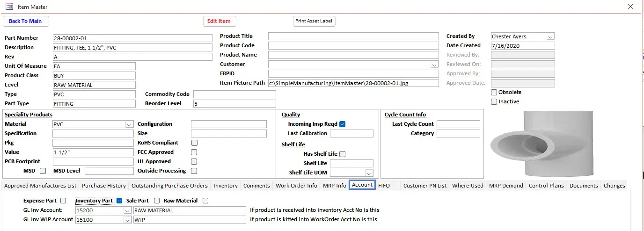Viewport: 644px width, 231px height.
Task: Click the Item Master form icon
Action: point(9,7)
